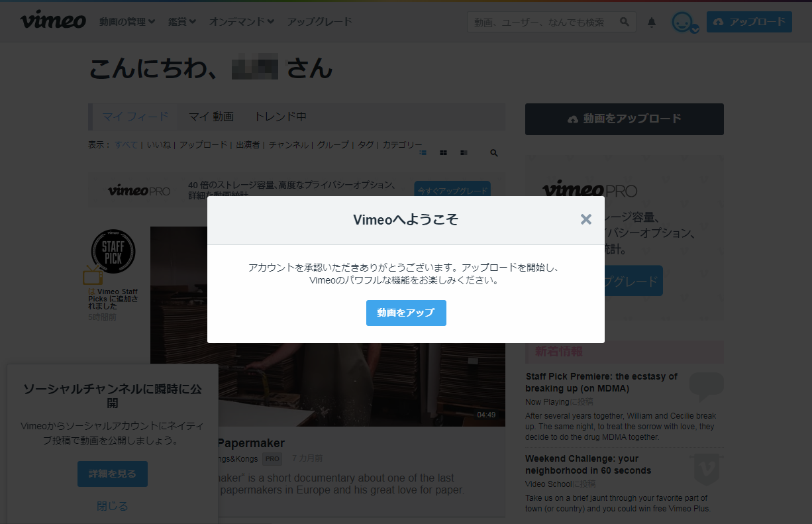The height and width of the screenshot is (524, 812).
Task: Click the search magnifier in top search box
Action: click(624, 22)
